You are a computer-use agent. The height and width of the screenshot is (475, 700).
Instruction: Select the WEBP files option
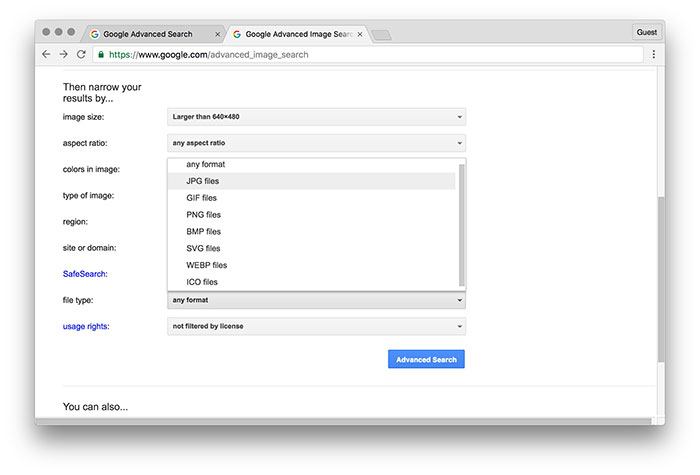[206, 265]
